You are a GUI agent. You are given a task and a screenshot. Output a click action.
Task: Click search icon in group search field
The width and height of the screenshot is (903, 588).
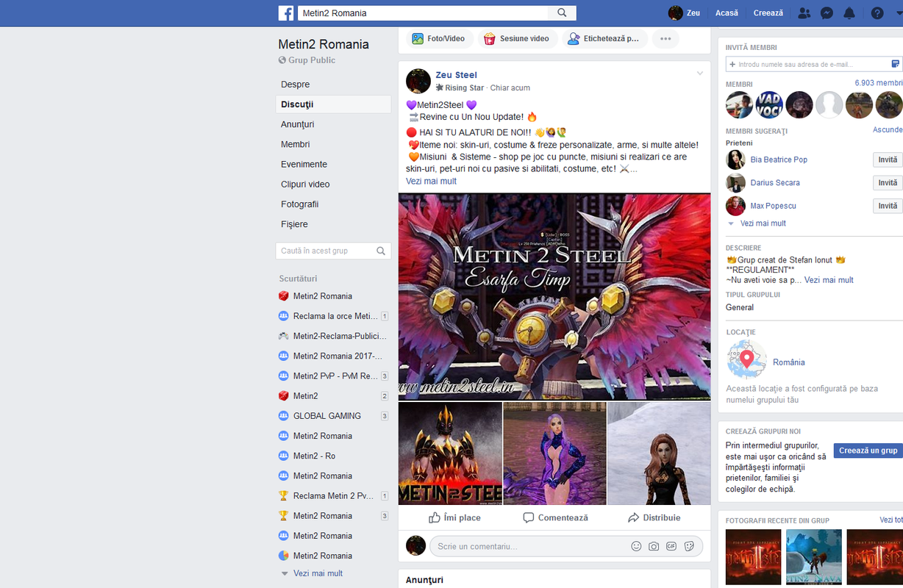coord(381,251)
